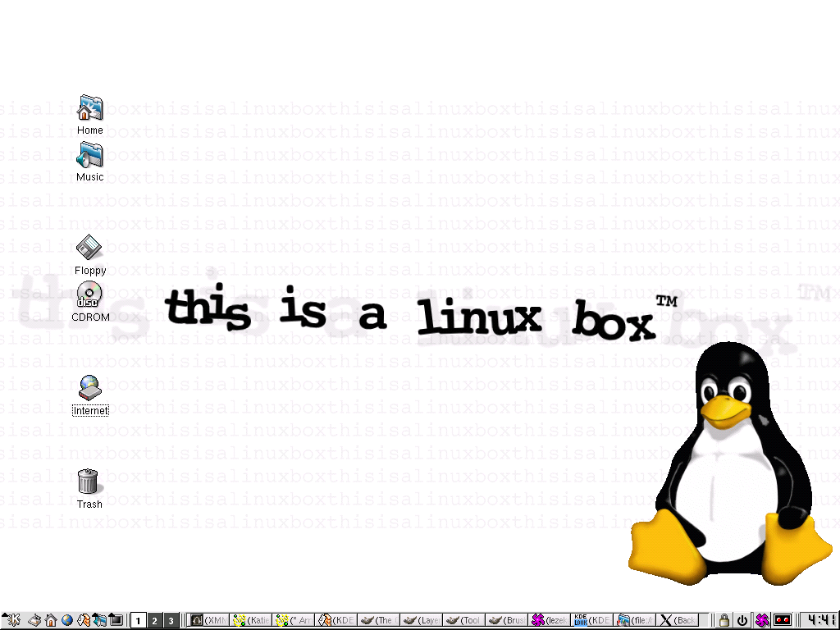Viewport: 840px width, 630px height.
Task: Click the purple pinwheel system tray icon
Action: point(762,620)
